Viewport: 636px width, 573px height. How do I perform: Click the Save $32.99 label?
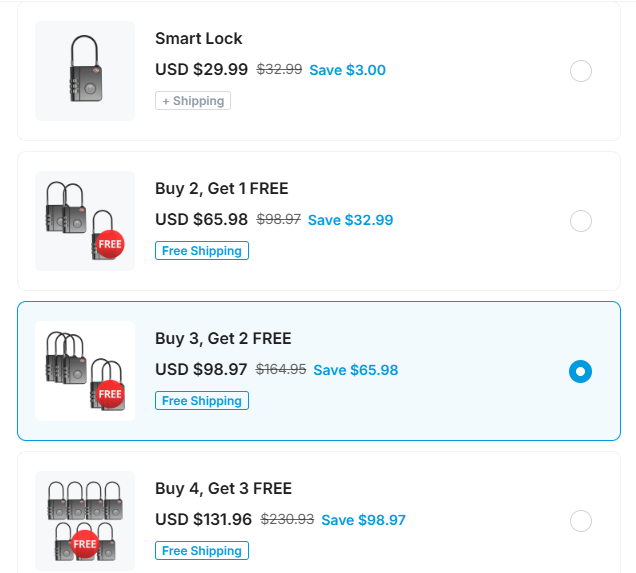click(x=350, y=220)
